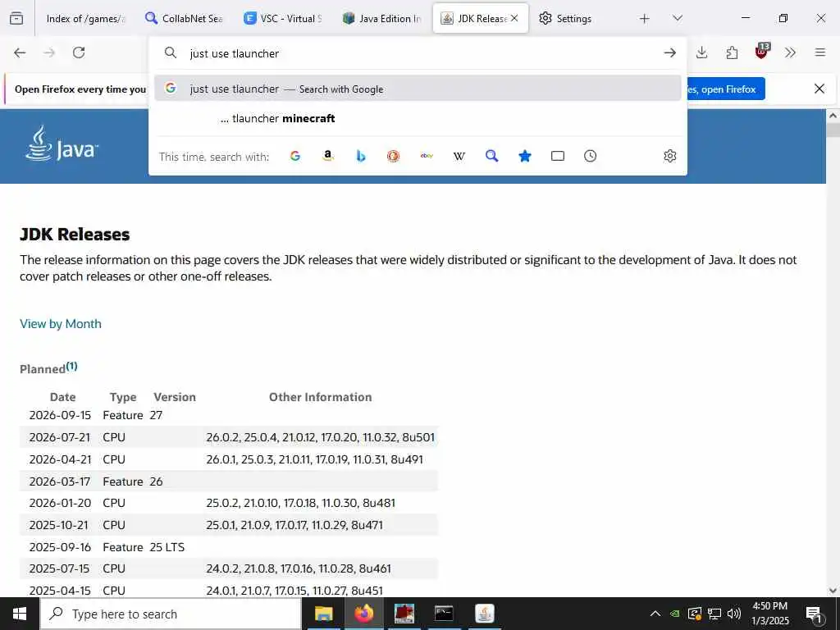
Task: Click the Go arrow in address bar
Action: click(x=669, y=52)
